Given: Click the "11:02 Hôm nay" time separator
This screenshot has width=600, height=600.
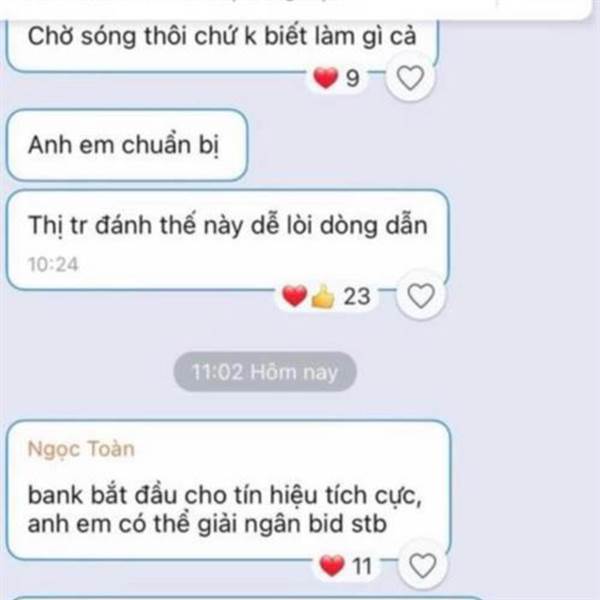Looking at the screenshot, I should click(x=265, y=372).
